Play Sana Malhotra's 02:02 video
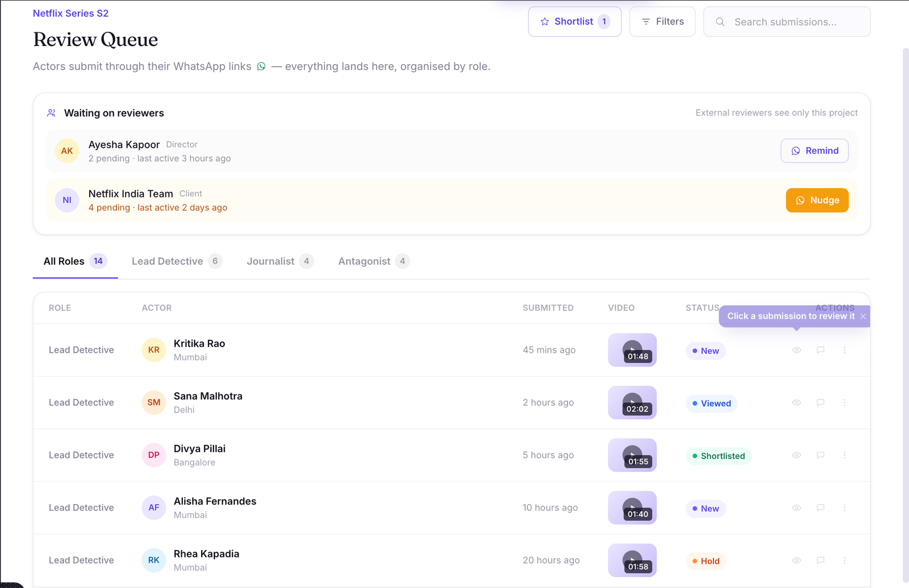 coord(632,403)
